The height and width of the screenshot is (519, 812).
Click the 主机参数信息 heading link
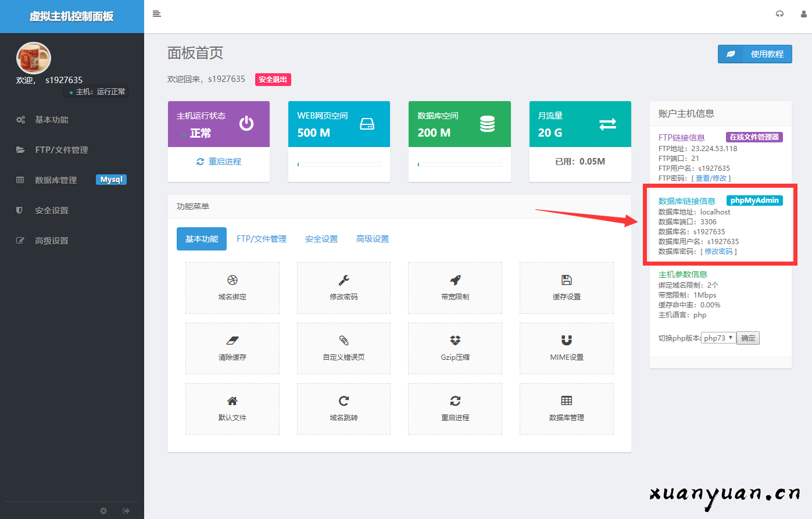click(x=682, y=274)
